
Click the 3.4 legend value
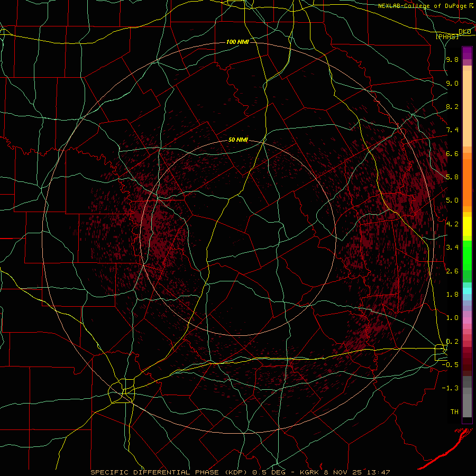[x=452, y=248]
